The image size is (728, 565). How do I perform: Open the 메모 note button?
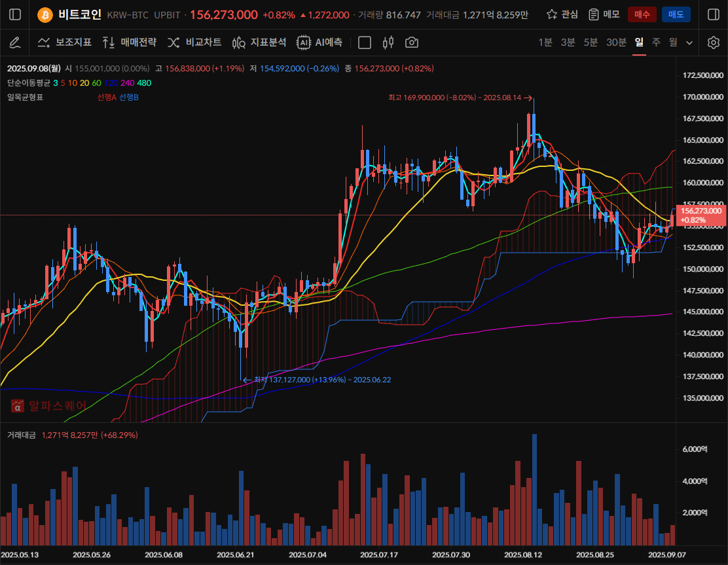click(x=604, y=14)
